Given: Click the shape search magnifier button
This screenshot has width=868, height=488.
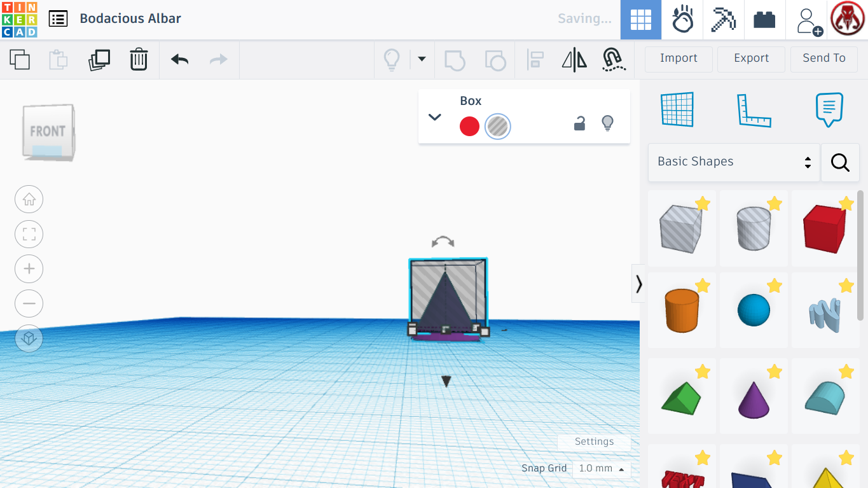Looking at the screenshot, I should click(840, 163).
